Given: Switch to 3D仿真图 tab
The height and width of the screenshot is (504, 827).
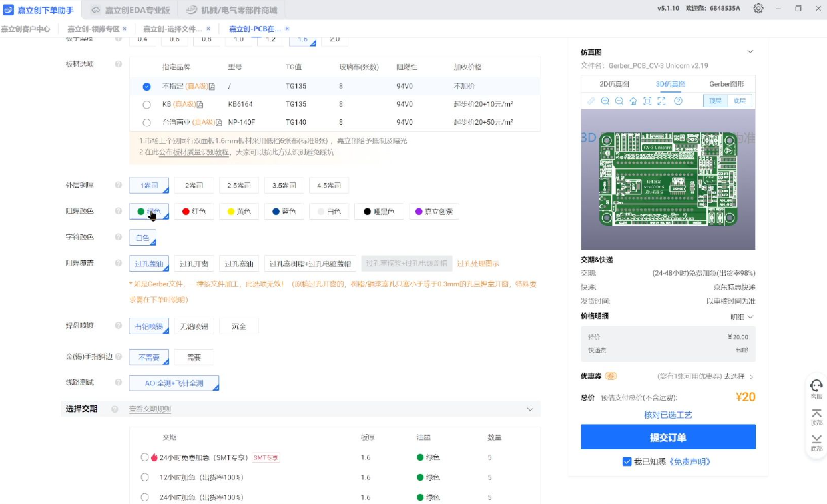Looking at the screenshot, I should (670, 84).
